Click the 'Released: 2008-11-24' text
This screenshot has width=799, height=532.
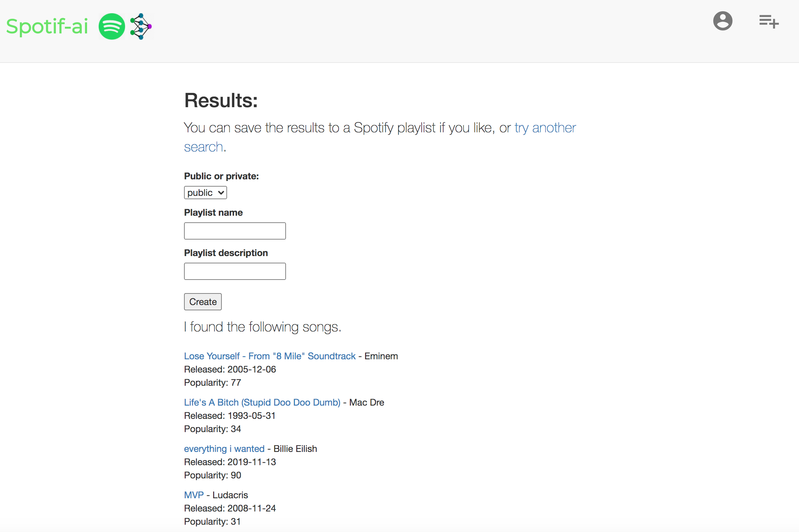[230, 509]
